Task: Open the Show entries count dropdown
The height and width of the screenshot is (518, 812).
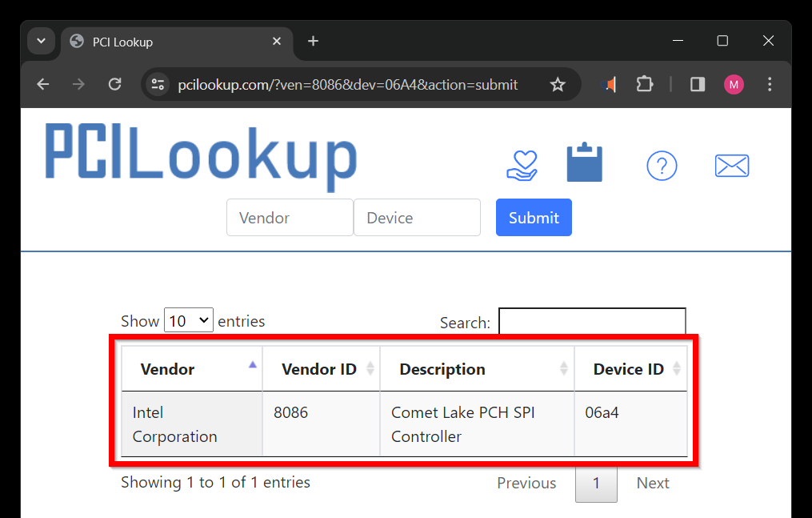Action: coord(189,321)
